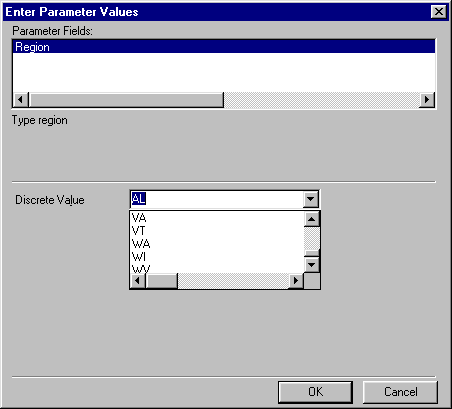Viewport: 452px width, 409px height.
Task: Choose VA from the dropdown list
Action: pyautogui.click(x=217, y=218)
